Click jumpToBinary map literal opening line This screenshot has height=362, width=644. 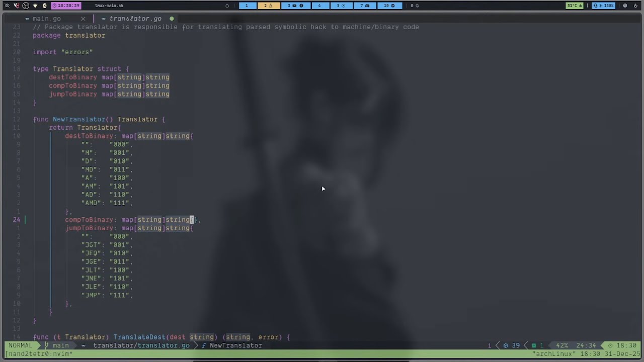pos(129,228)
